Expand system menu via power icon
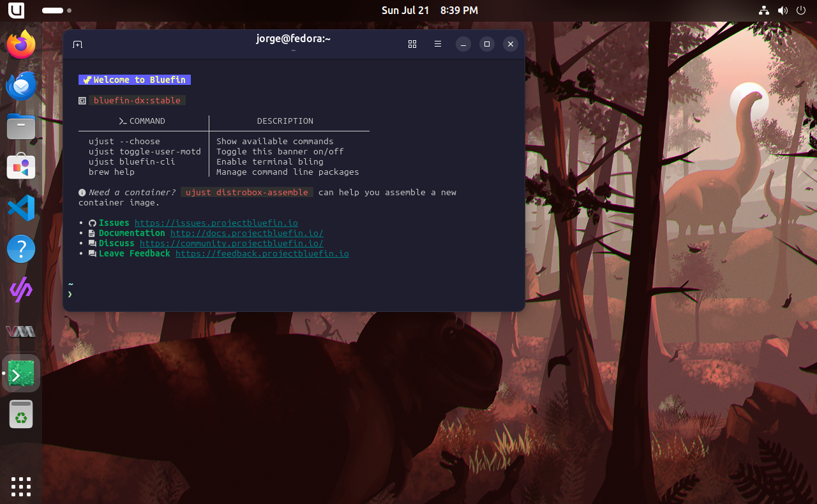The height and width of the screenshot is (504, 817). tap(800, 10)
